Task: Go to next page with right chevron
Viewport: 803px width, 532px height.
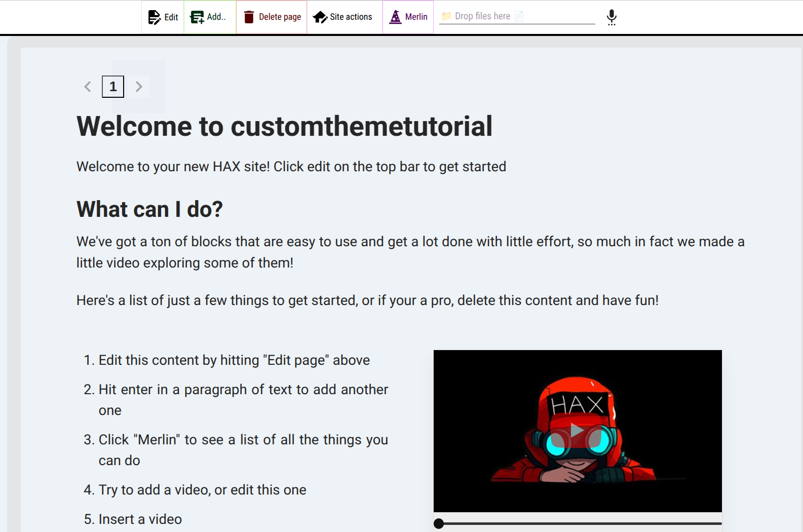Action: 139,87
